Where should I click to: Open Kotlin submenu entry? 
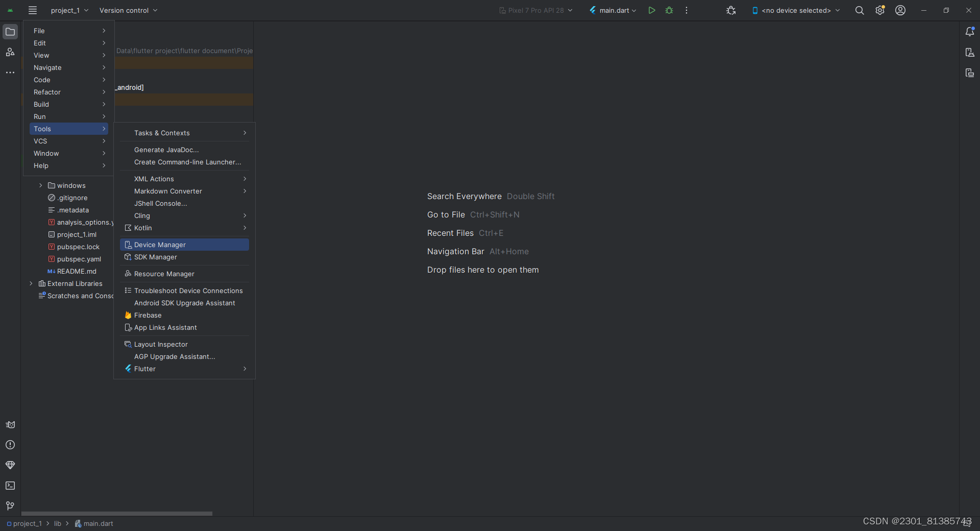tap(184, 228)
